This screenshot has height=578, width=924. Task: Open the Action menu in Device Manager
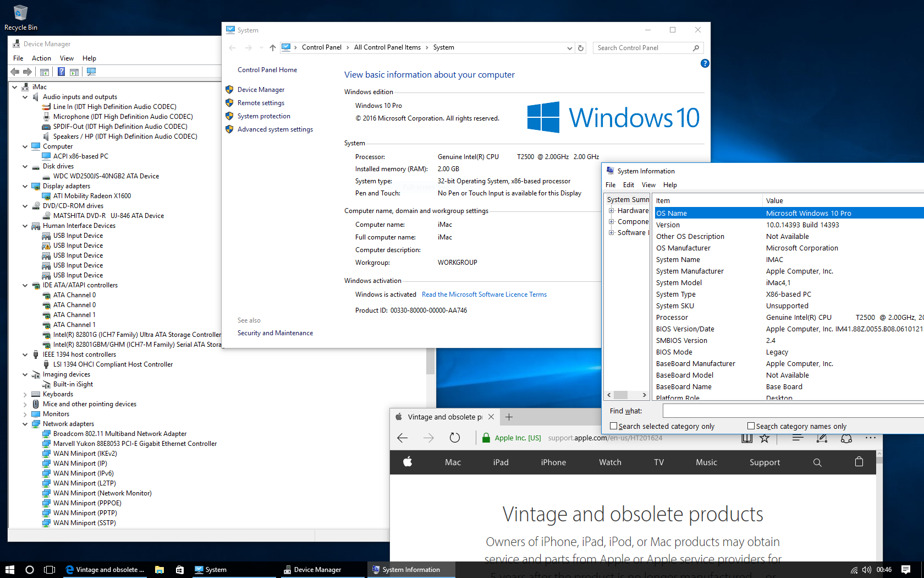tap(41, 58)
